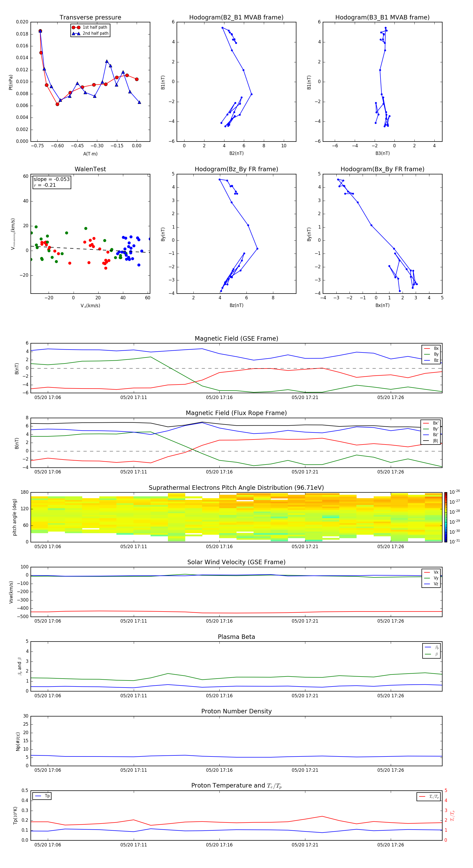The image size is (473, 868).
Task: Click the 'WalenTest' plot title
Action: click(x=90, y=169)
